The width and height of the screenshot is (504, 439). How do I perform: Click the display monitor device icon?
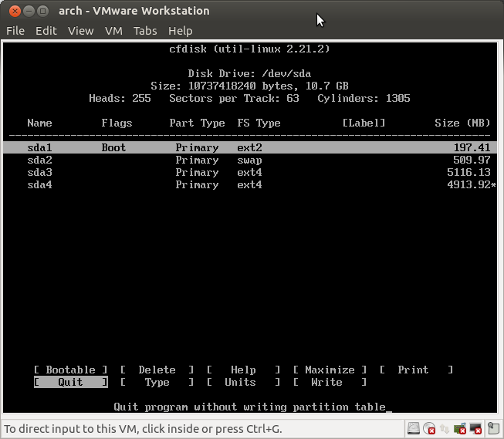click(475, 429)
